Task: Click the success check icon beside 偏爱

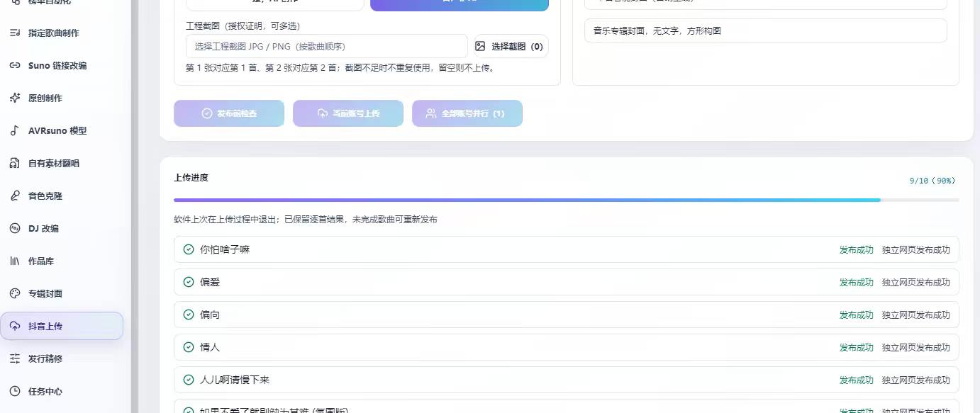Action: tap(189, 282)
